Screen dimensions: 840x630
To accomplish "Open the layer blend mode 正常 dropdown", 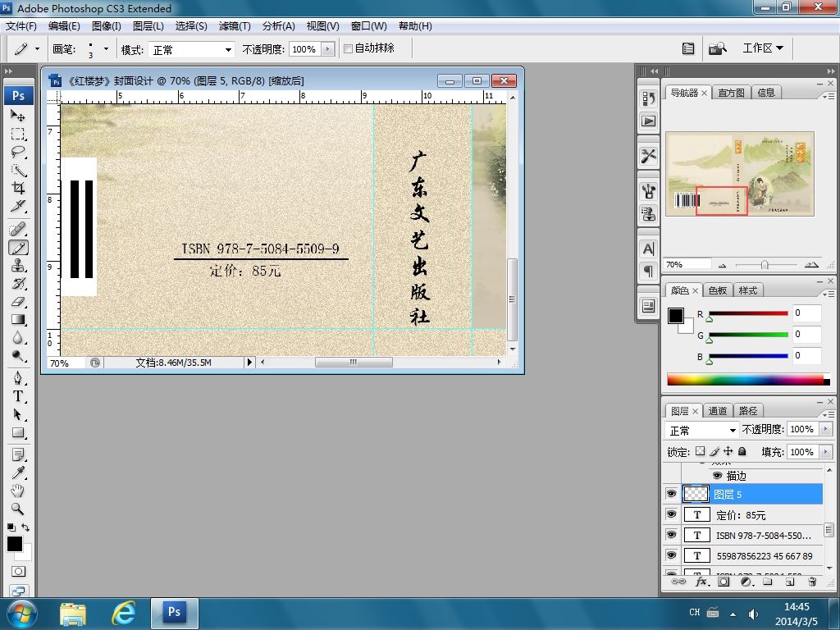I will (x=702, y=430).
